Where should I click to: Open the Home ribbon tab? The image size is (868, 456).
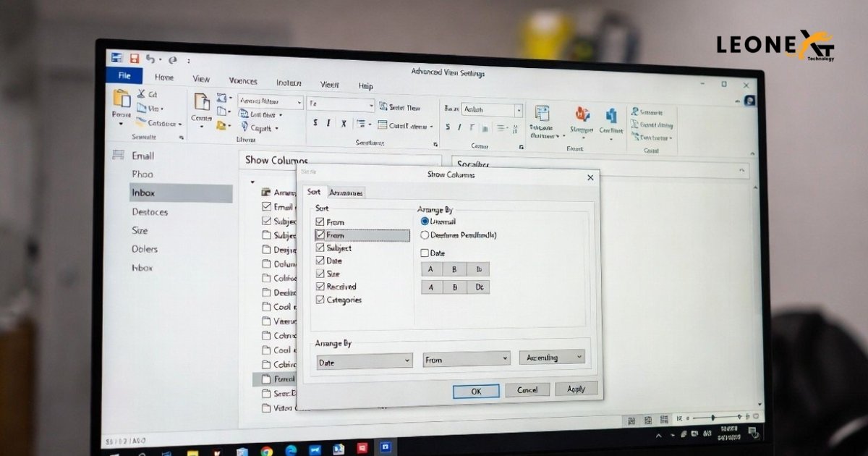(164, 77)
